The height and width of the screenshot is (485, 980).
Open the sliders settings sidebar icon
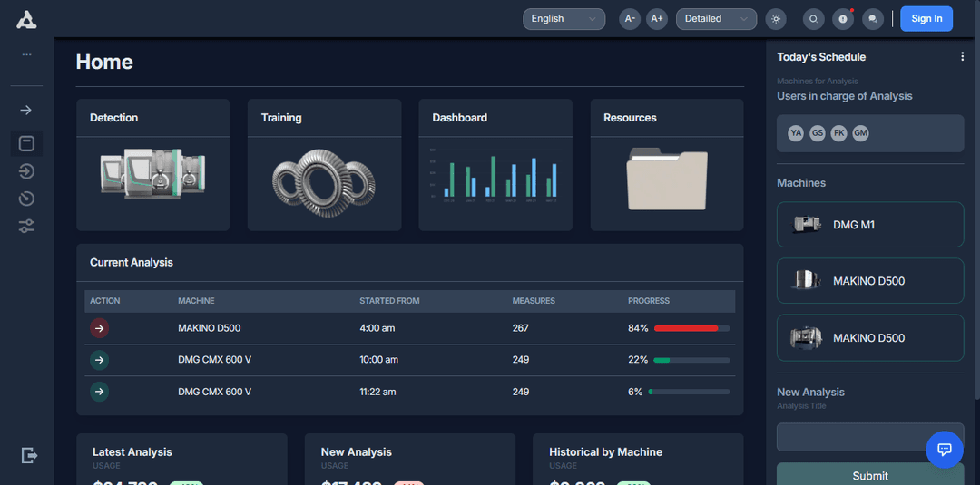(26, 226)
